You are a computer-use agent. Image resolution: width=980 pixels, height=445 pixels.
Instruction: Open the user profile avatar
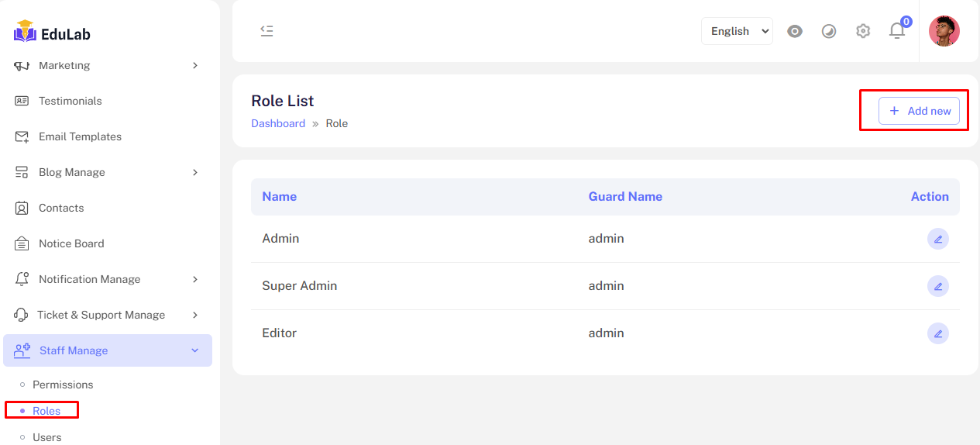click(944, 31)
